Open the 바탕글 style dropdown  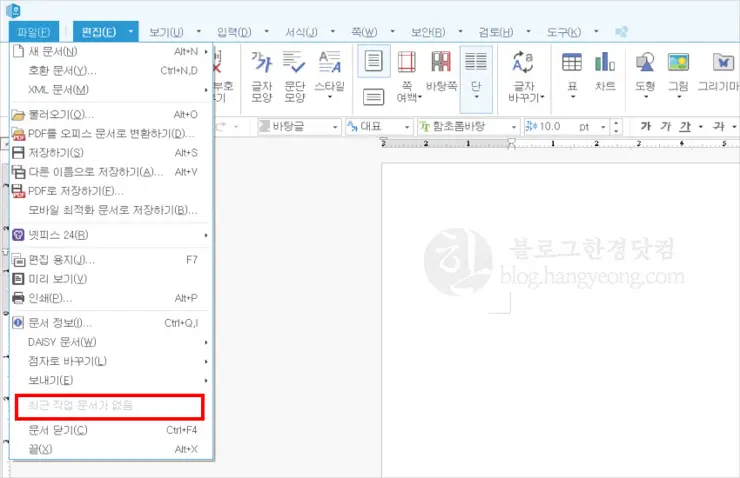(299, 126)
